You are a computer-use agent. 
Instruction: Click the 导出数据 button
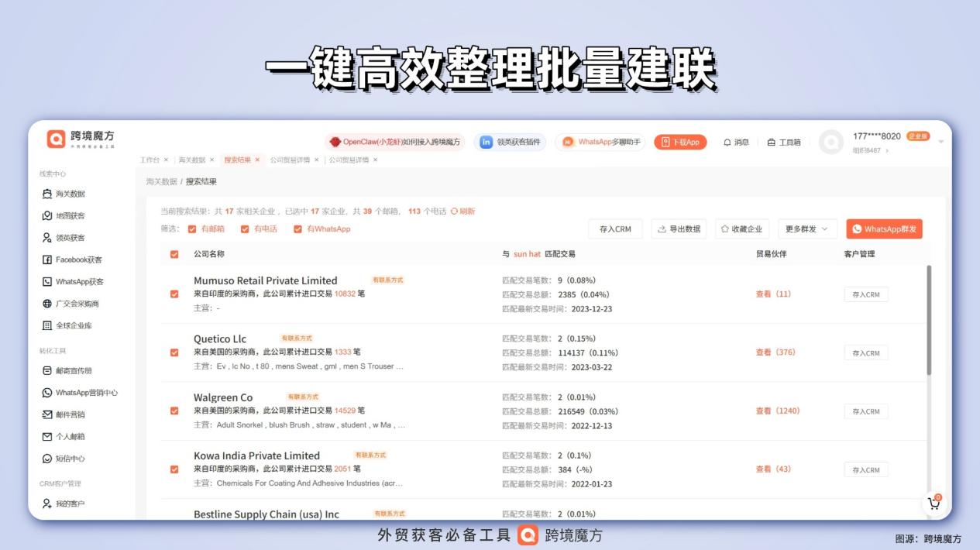(x=679, y=229)
